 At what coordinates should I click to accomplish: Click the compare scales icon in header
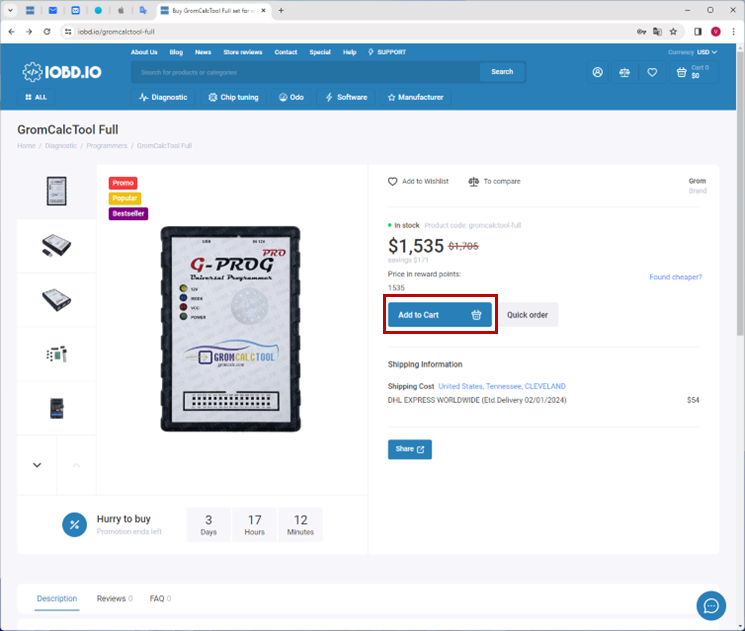coord(625,72)
